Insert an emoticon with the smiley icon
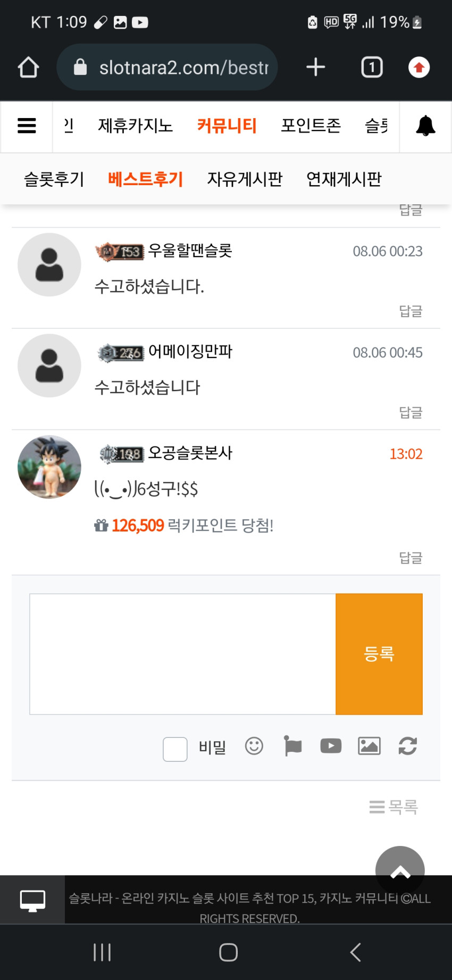 [254, 746]
